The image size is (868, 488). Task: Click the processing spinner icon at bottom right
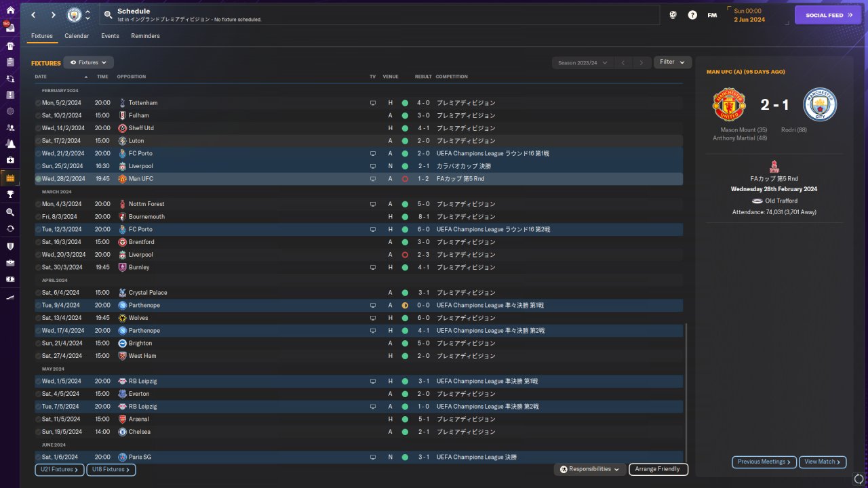[859, 480]
